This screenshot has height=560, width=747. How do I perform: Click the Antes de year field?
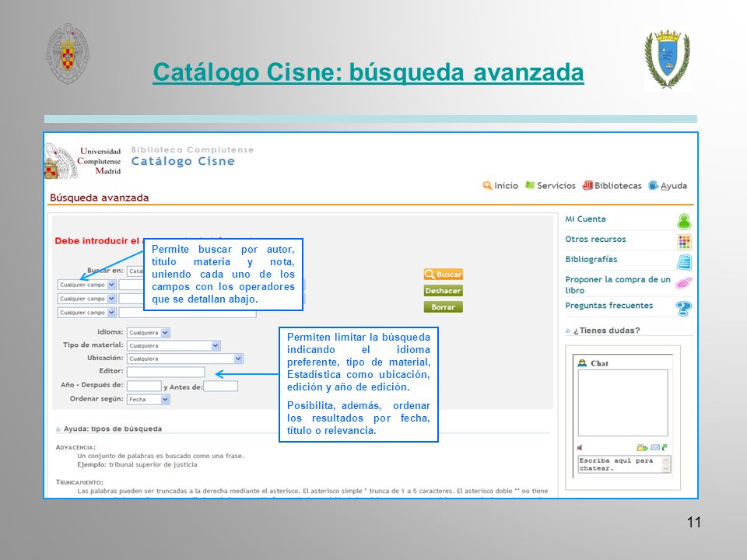(x=220, y=386)
